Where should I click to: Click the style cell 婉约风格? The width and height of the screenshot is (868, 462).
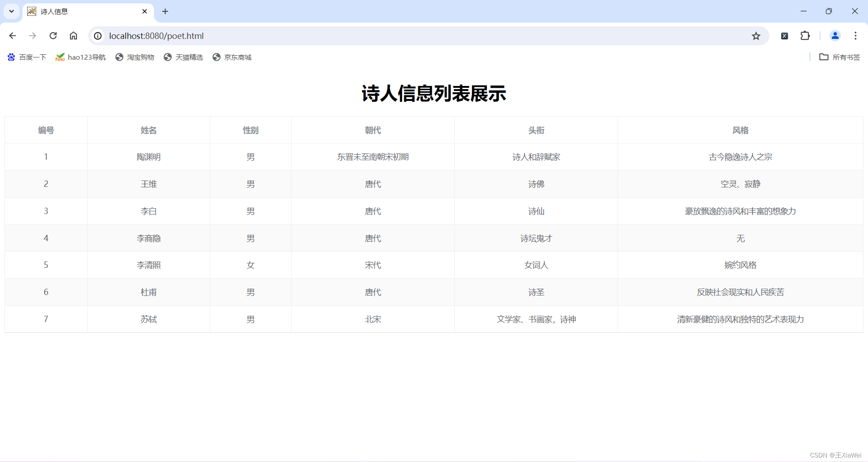click(x=741, y=265)
